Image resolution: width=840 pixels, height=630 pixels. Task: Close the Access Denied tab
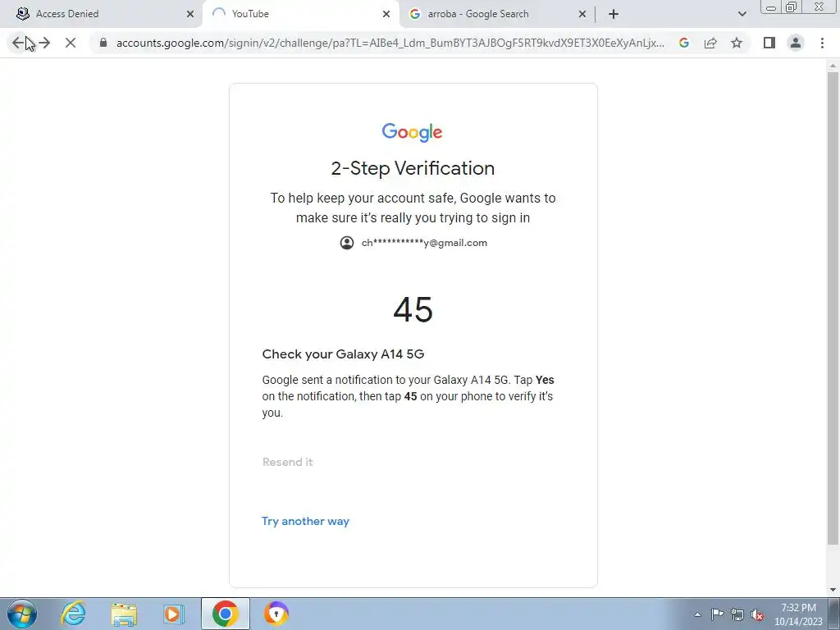pos(190,15)
